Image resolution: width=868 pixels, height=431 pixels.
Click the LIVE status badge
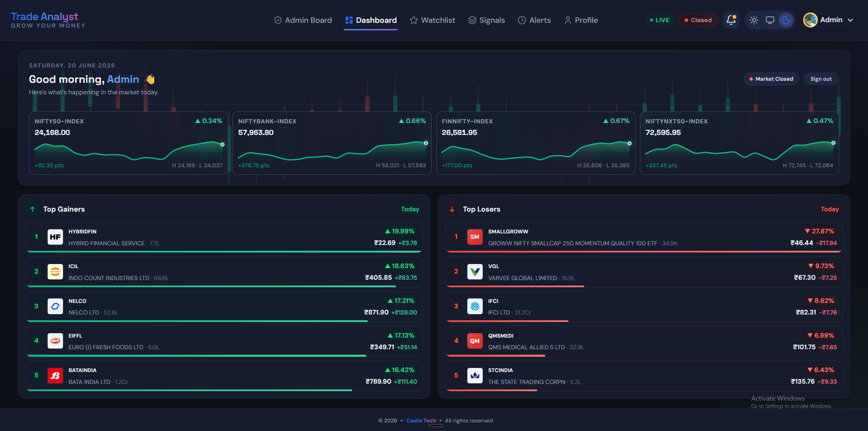660,20
